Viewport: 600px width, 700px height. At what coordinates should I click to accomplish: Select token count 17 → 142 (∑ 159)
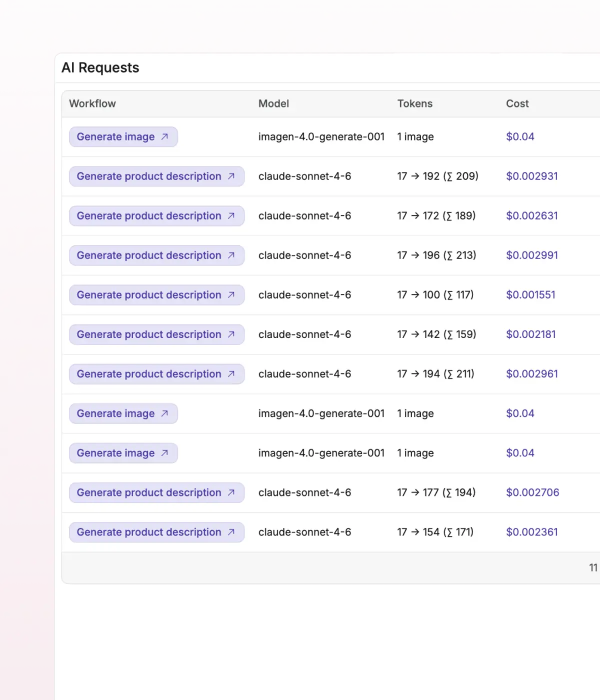coord(437,334)
